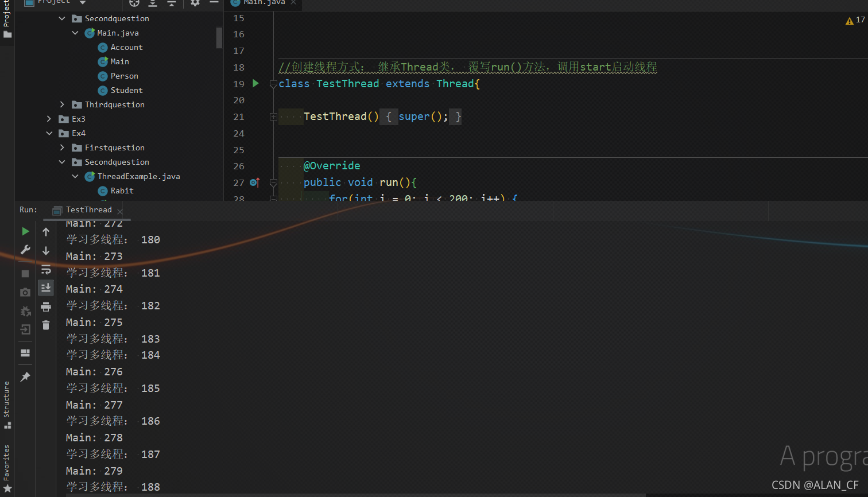868x497 pixels.
Task: Print console output with printer icon
Action: 46,306
